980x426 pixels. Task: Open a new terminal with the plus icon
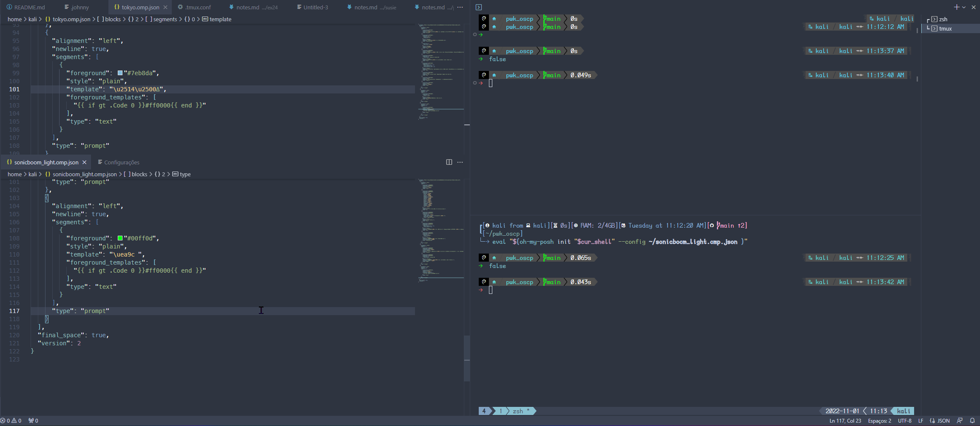[x=956, y=7]
